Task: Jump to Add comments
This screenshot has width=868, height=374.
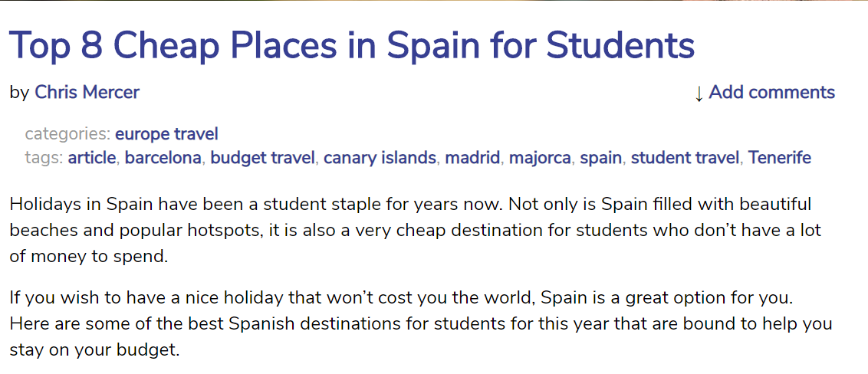Action: click(771, 93)
